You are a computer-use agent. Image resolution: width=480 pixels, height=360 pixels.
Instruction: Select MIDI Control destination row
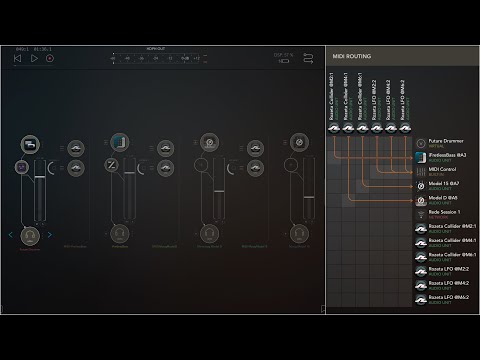tap(446, 172)
